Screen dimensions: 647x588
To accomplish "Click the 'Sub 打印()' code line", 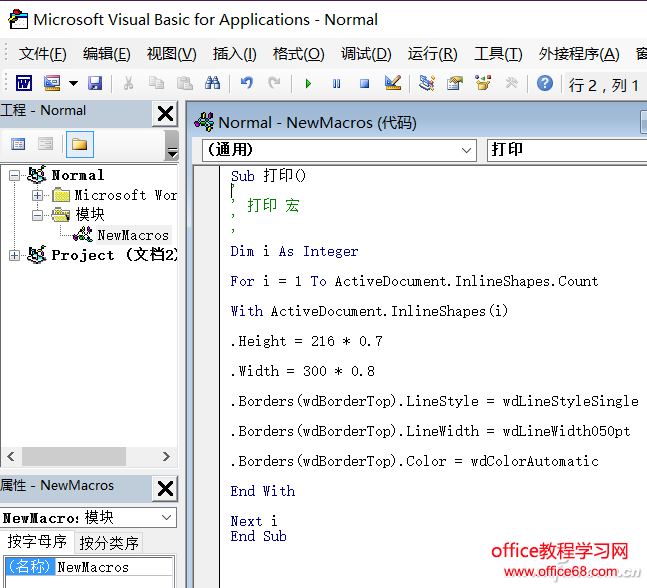I will pos(268,176).
